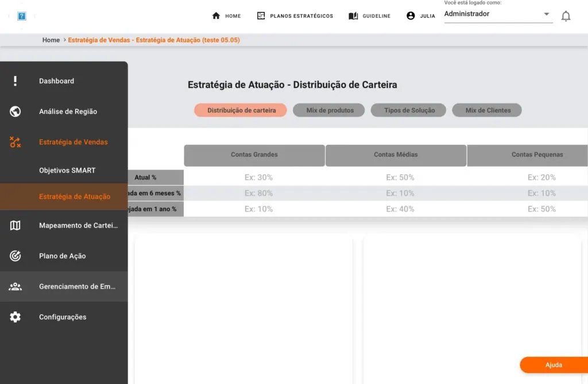588x384 pixels.
Task: Click the Planos Estratégicos chart icon
Action: [261, 16]
